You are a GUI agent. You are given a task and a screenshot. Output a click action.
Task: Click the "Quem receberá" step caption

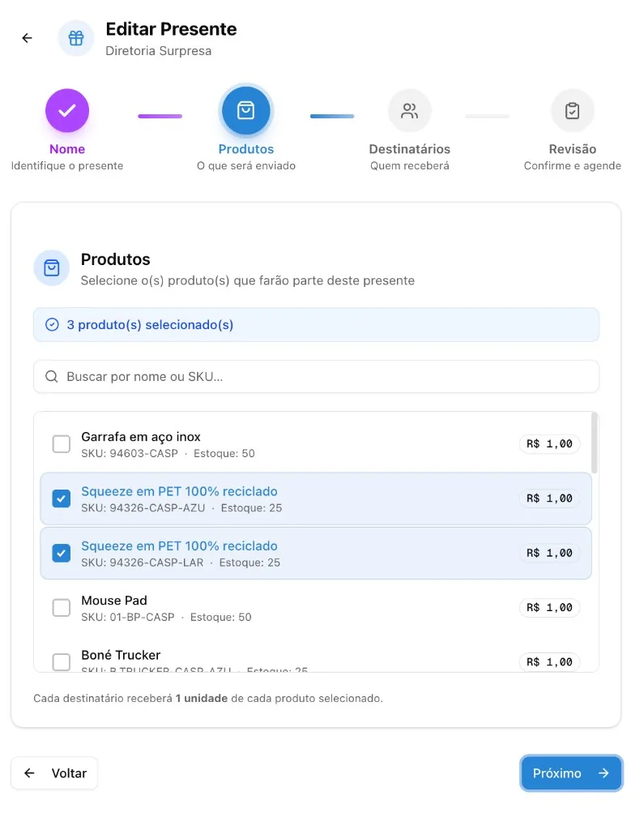pyautogui.click(x=410, y=165)
